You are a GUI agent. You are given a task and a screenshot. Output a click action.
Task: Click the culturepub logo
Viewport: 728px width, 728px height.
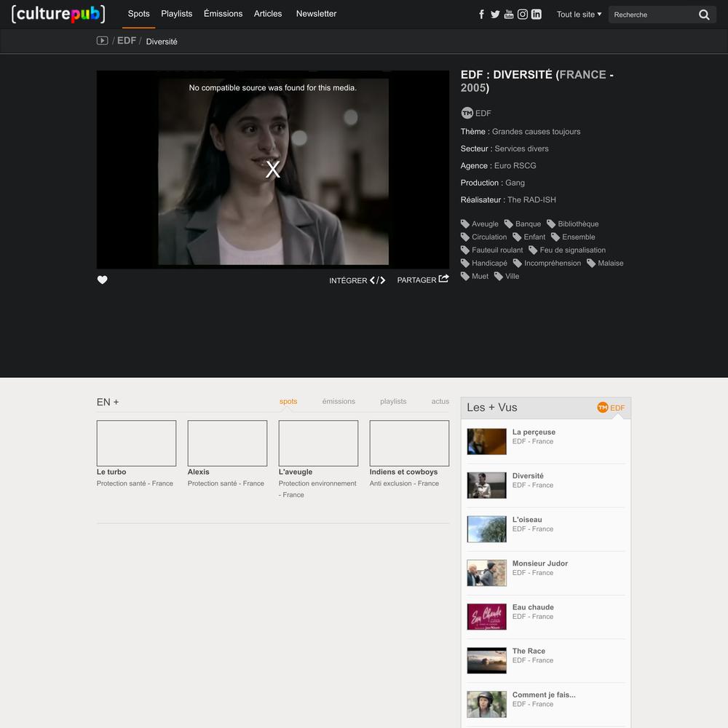coord(58,14)
